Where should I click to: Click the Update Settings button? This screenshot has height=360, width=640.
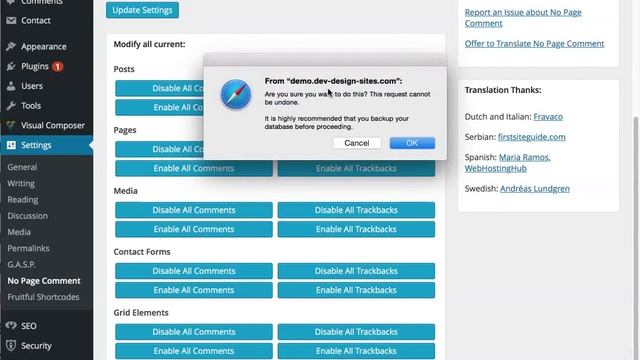coord(142,10)
